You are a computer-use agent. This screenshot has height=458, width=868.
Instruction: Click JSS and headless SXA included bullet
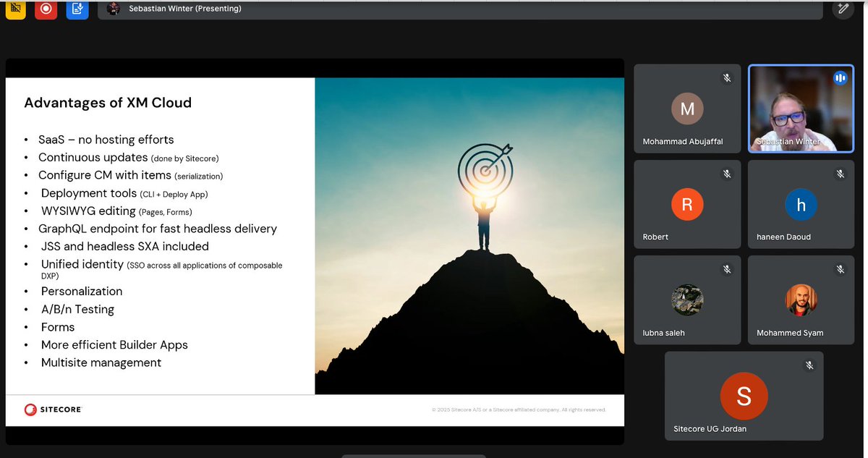[125, 246]
